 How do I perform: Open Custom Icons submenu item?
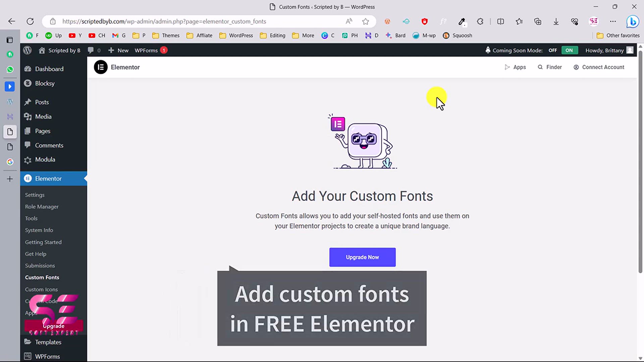[x=41, y=289]
